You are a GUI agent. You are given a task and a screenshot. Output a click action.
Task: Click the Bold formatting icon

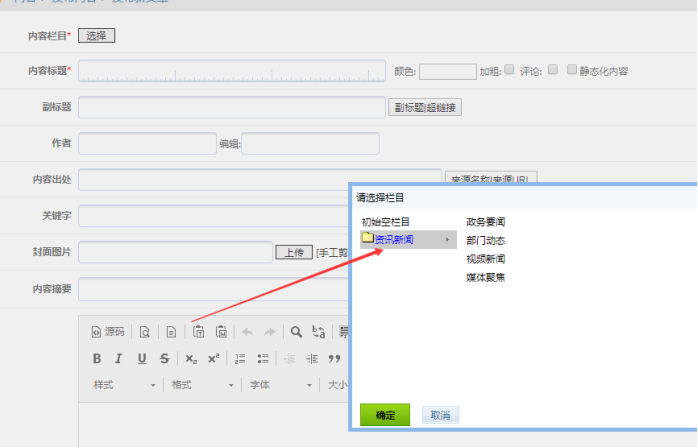[97, 359]
